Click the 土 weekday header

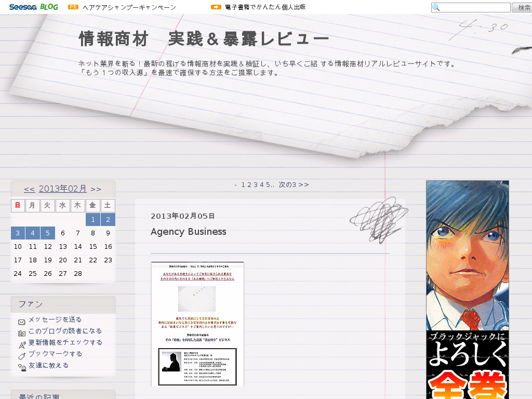(108, 205)
